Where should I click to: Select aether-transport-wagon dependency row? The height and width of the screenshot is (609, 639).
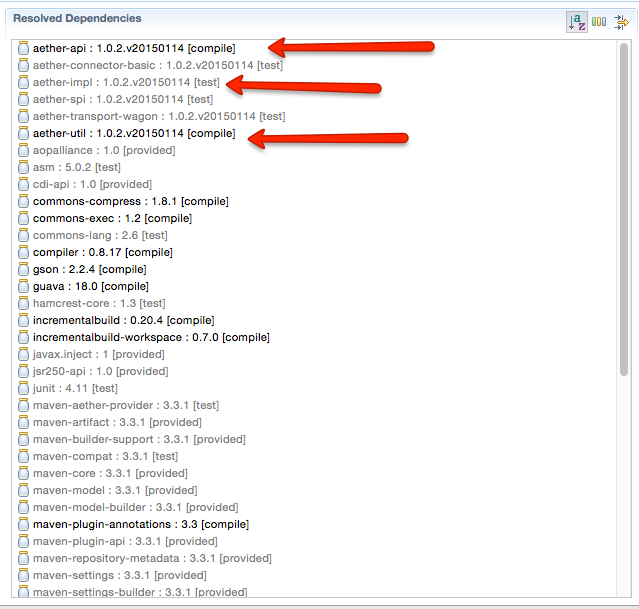(159, 116)
